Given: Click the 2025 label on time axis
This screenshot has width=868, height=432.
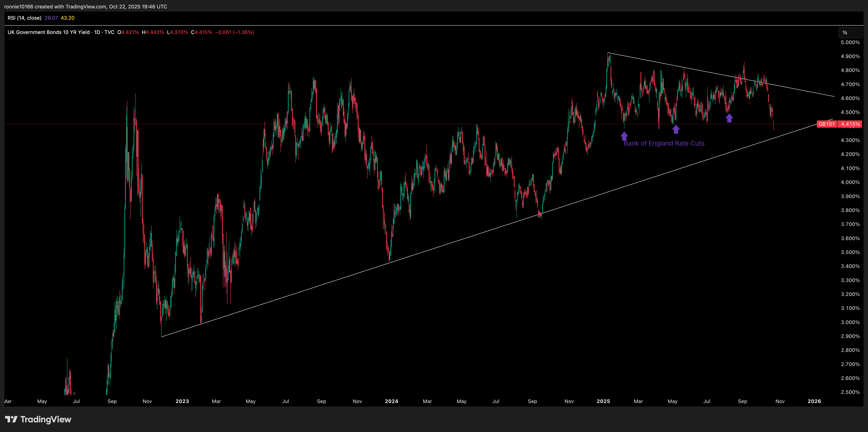Looking at the screenshot, I should click(603, 401).
